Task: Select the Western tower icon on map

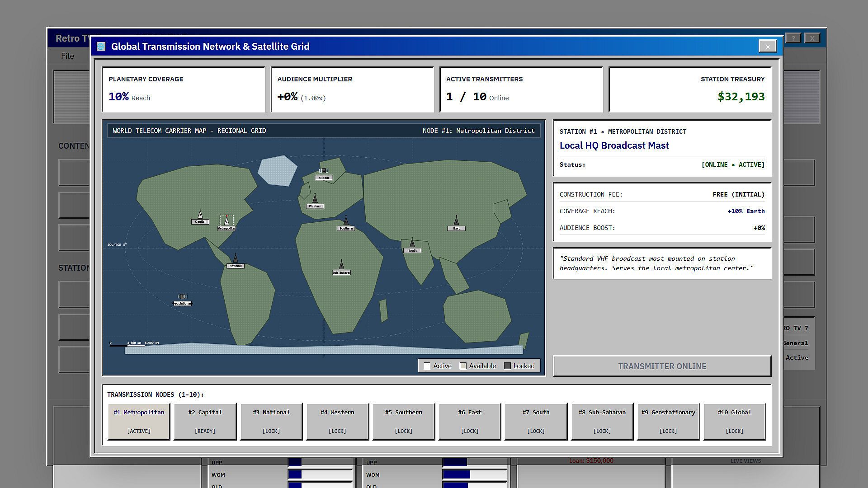Action: 315,198
